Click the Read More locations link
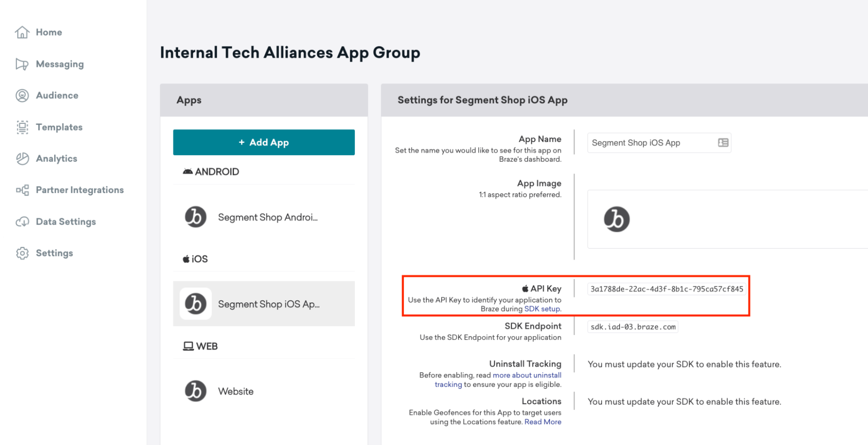 pos(542,422)
